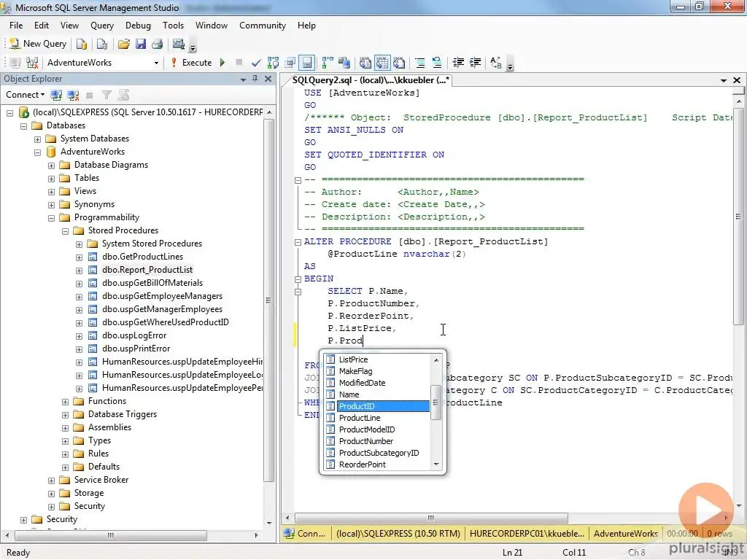The image size is (747, 560).
Task: Expand the System Databases node
Action: tap(38, 139)
